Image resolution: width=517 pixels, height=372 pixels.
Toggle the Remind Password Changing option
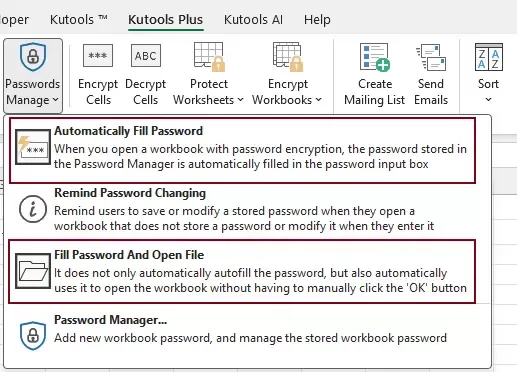pos(242,211)
